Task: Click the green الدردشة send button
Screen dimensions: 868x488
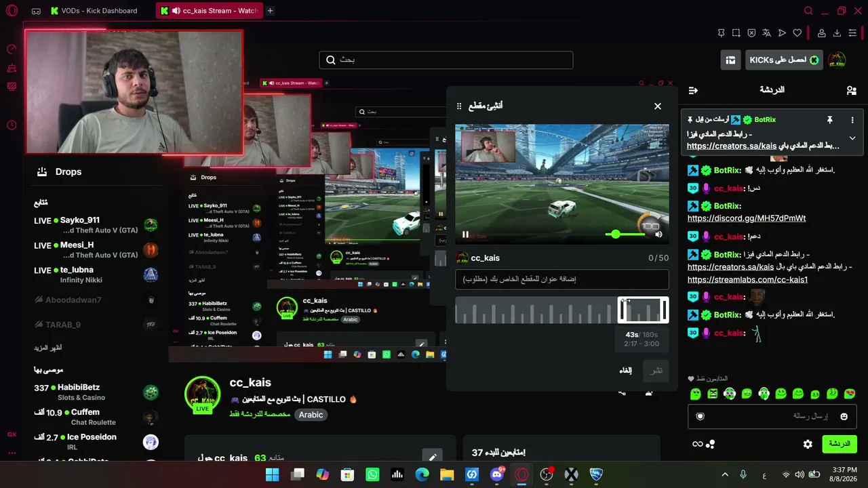Action: pos(840,444)
